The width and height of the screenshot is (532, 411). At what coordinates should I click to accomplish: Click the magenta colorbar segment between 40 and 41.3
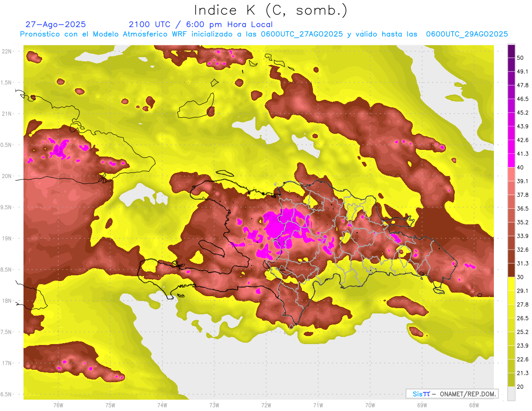511,160
